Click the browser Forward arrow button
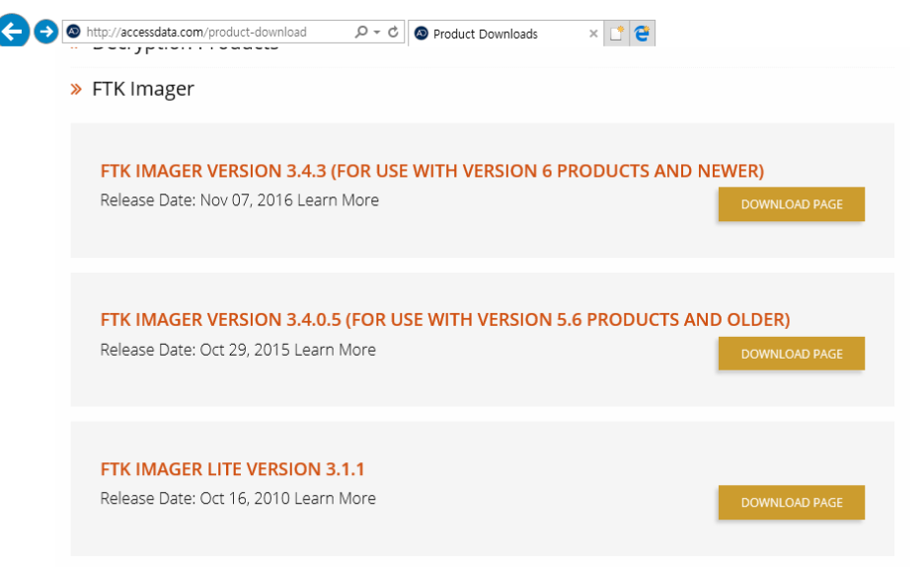The width and height of the screenshot is (924, 567). tap(45, 32)
